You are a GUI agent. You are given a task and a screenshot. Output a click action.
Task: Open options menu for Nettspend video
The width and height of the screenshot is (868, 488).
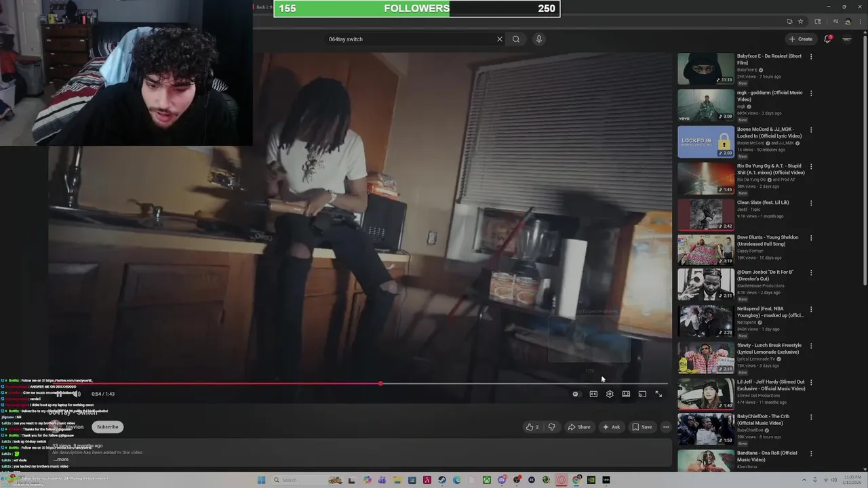pyautogui.click(x=811, y=310)
